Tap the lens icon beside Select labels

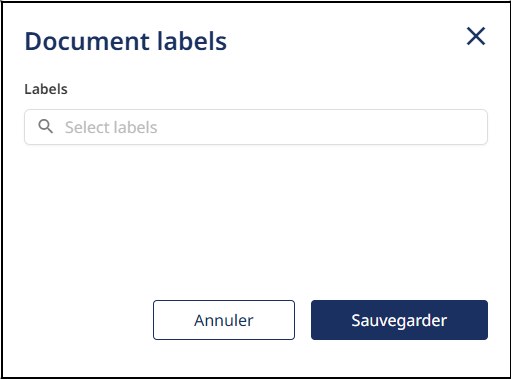45,127
